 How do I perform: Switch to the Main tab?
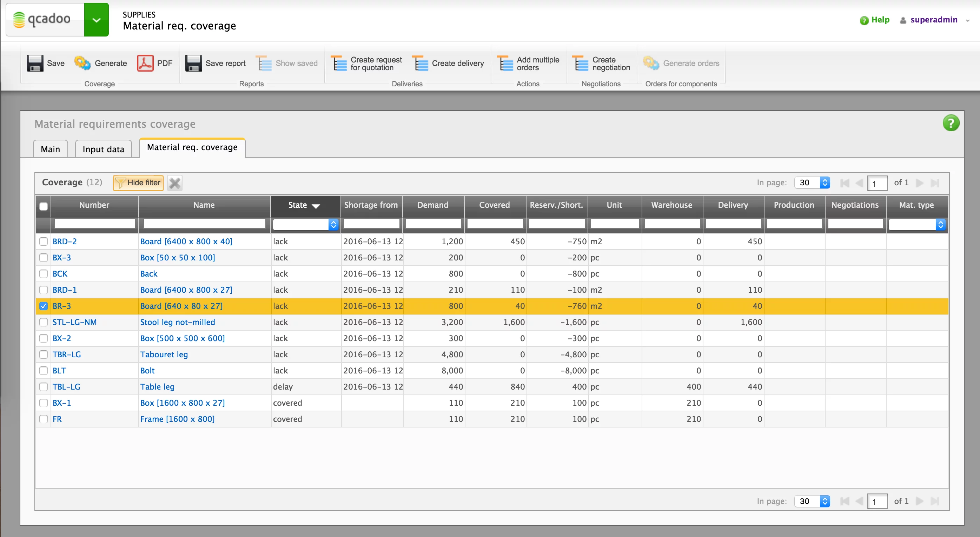[x=50, y=149]
